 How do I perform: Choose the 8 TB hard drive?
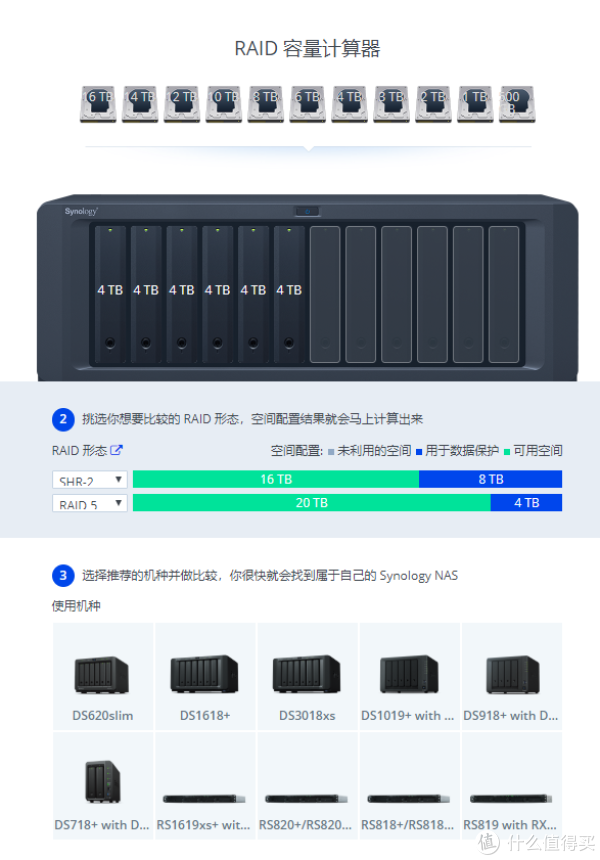265,104
